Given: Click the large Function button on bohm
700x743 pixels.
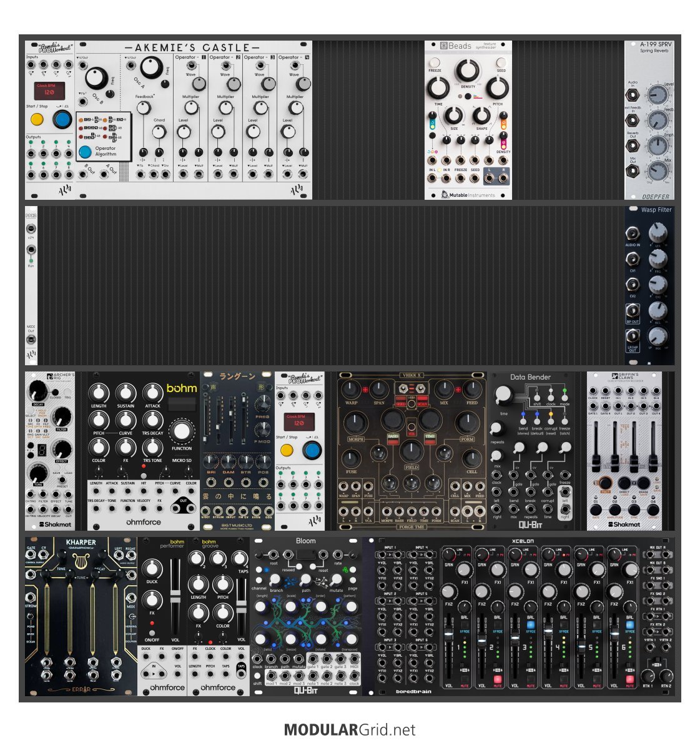Looking at the screenshot, I should (182, 431).
